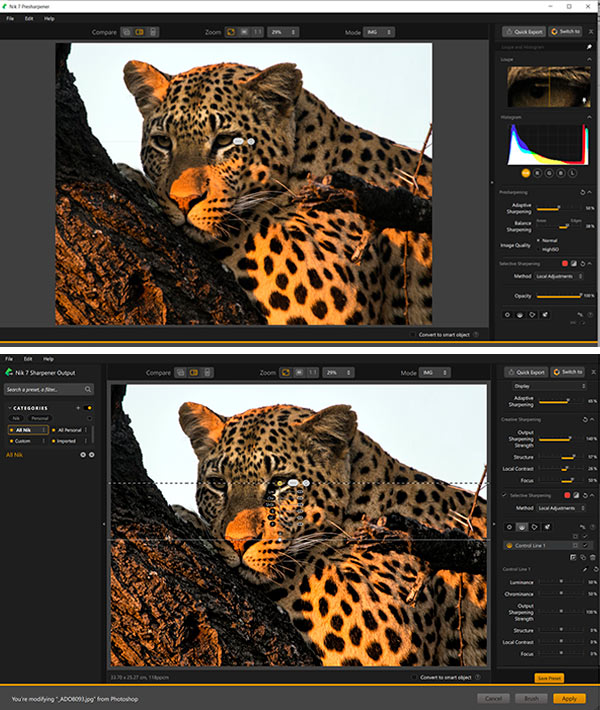Pin the loupe in the Presharpener window
The width and height of the screenshot is (600, 710).
(590, 47)
